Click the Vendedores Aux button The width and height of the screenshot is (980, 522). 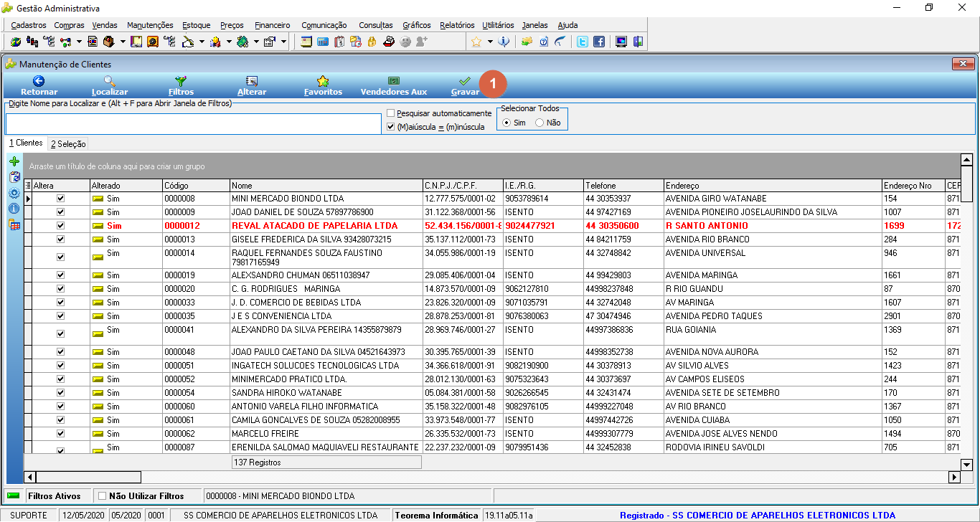pos(393,85)
